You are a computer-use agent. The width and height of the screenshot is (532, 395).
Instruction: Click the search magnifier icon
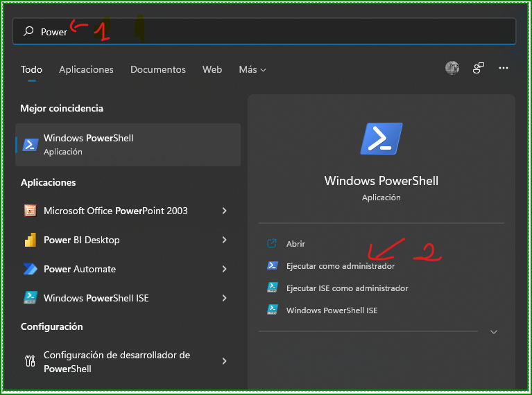click(28, 31)
